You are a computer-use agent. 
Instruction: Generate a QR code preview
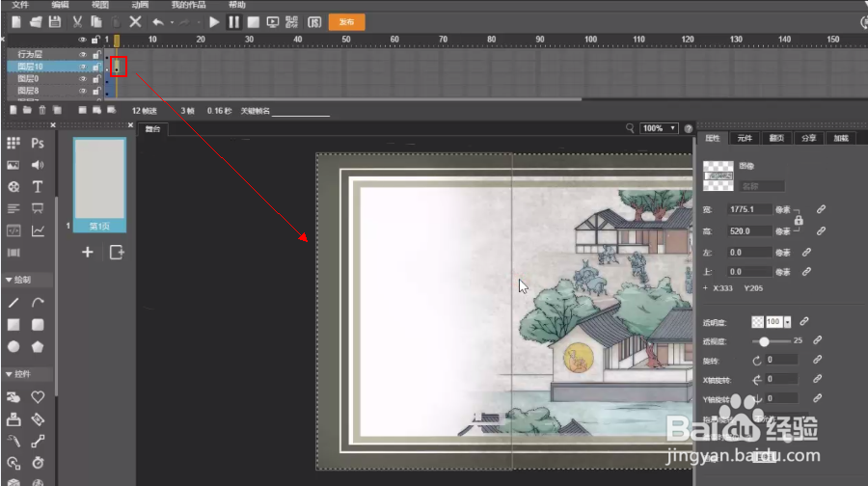(x=291, y=22)
